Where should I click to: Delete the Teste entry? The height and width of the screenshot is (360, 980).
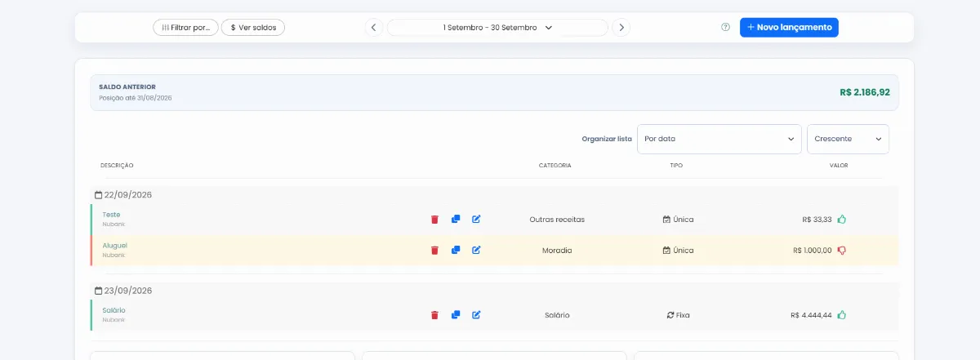click(434, 220)
